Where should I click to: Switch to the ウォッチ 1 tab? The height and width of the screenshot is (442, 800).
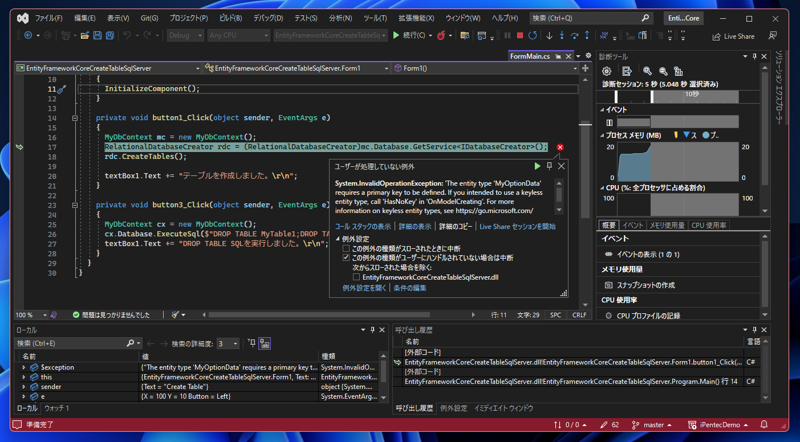point(57,408)
